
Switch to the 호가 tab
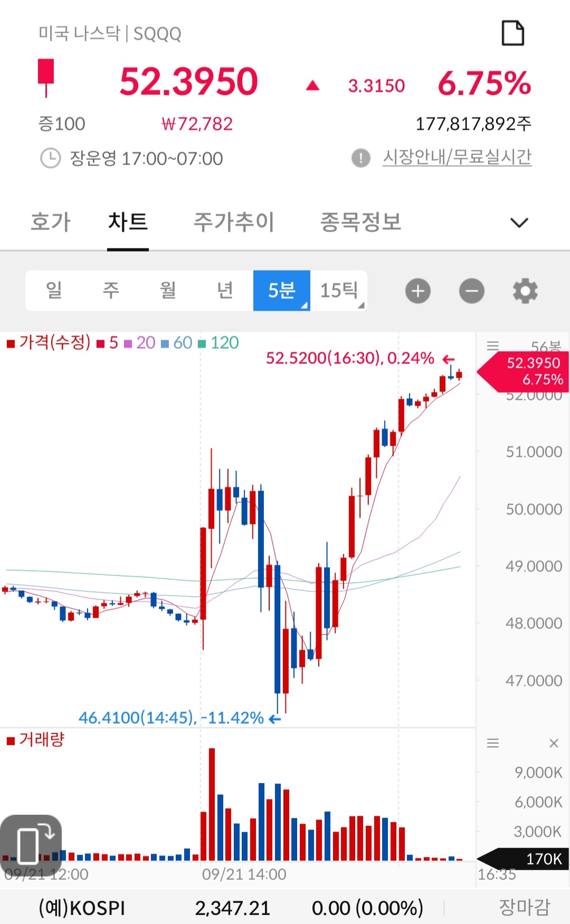(x=51, y=222)
